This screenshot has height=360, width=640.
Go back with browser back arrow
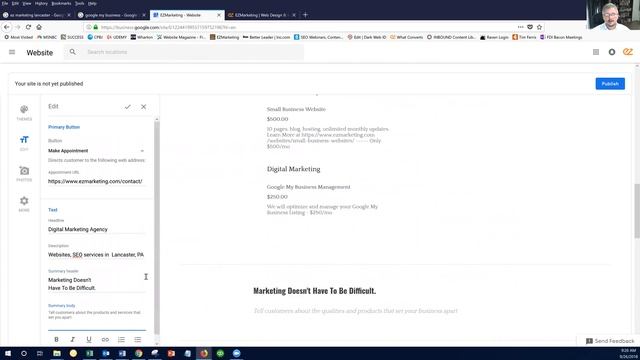point(7,27)
